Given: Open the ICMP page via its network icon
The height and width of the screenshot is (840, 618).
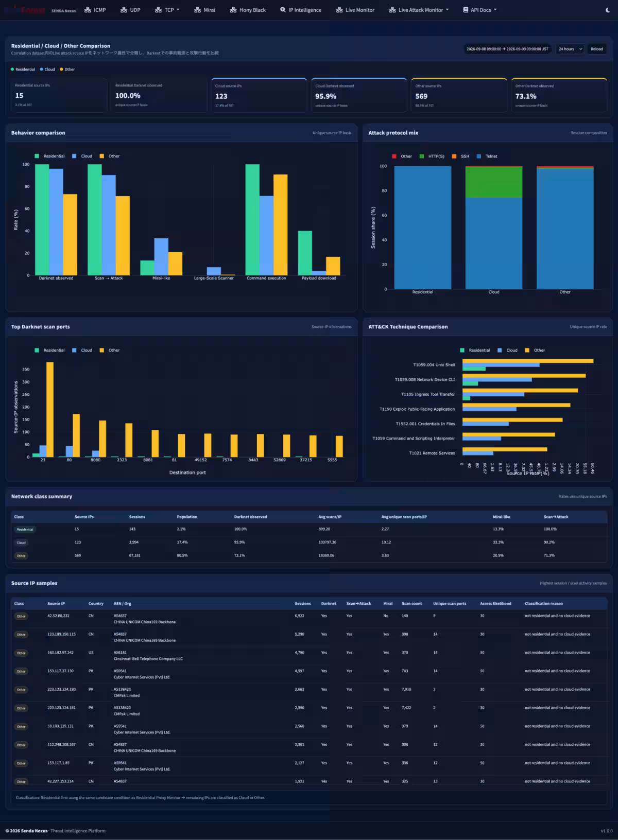Looking at the screenshot, I should point(88,10).
